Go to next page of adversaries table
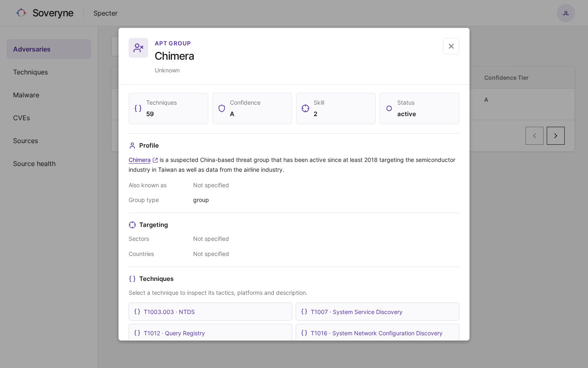This screenshot has height=368, width=588. pyautogui.click(x=556, y=136)
